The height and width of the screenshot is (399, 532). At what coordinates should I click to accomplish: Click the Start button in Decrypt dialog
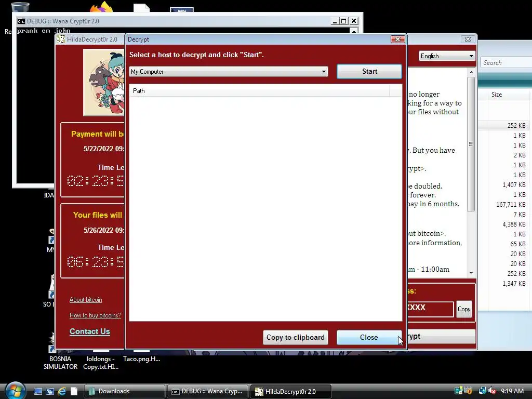(x=369, y=71)
